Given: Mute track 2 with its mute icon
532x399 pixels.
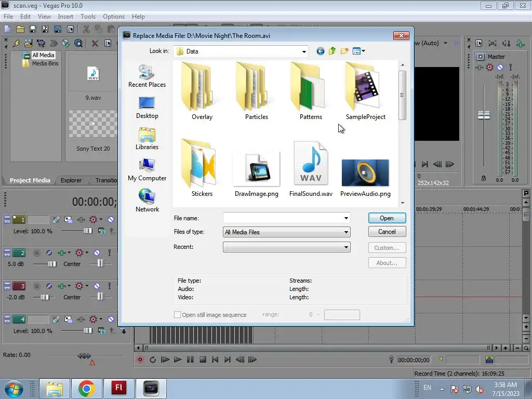Looking at the screenshot, I should (x=97, y=253).
